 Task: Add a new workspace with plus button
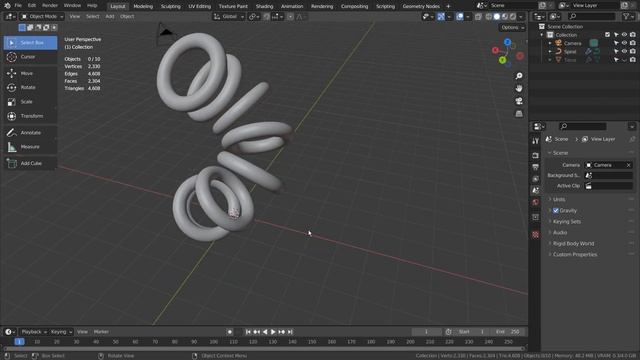pos(448,6)
